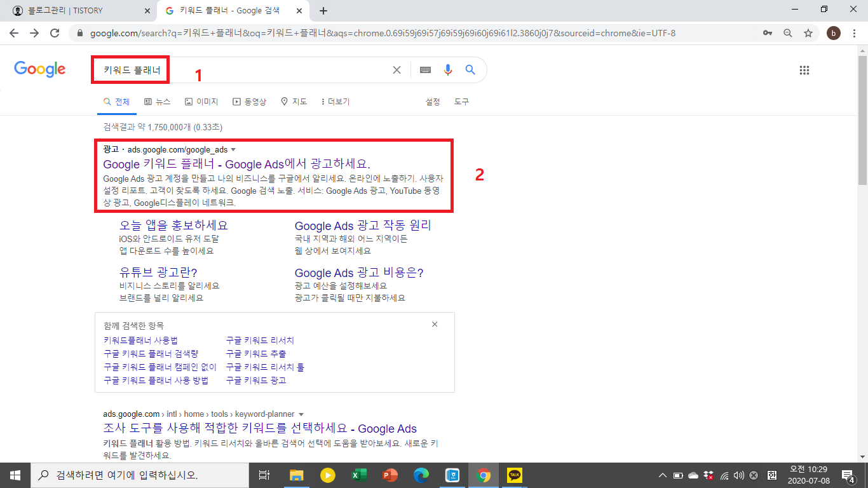Open 설정 search settings

[433, 102]
